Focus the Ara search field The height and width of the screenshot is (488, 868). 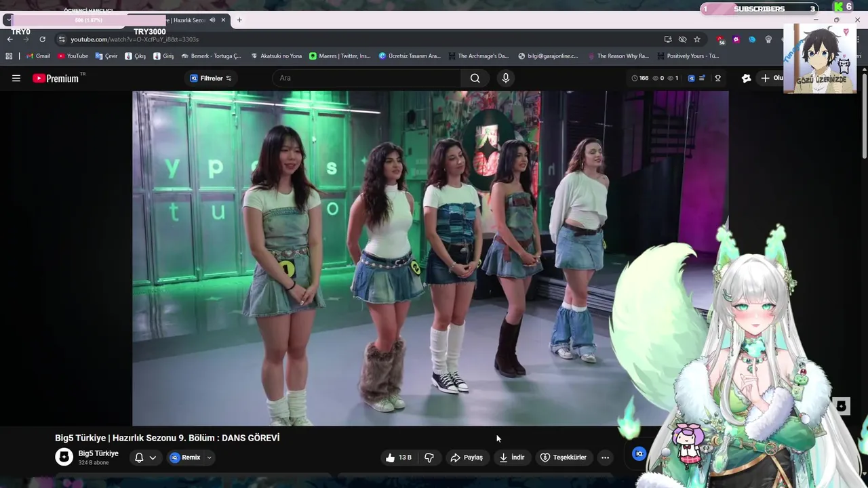pos(367,78)
